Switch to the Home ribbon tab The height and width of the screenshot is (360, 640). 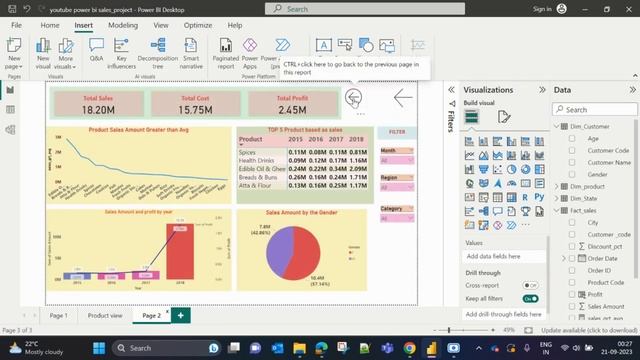[50, 25]
